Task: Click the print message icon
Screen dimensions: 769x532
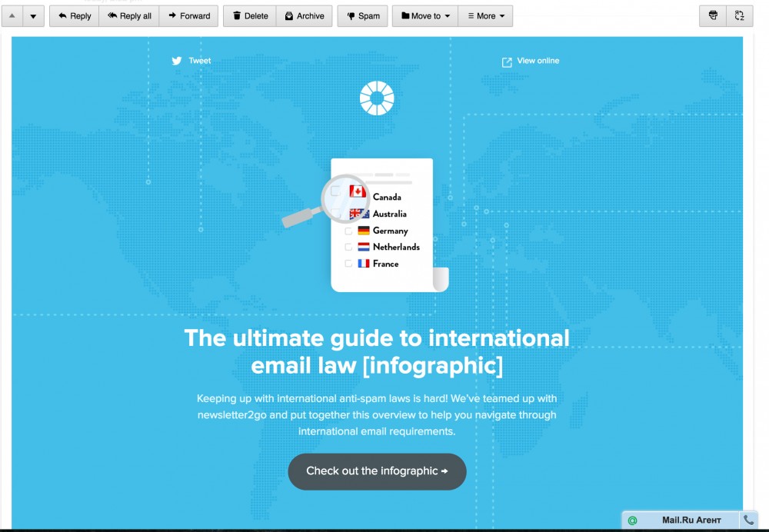Action: (x=712, y=15)
